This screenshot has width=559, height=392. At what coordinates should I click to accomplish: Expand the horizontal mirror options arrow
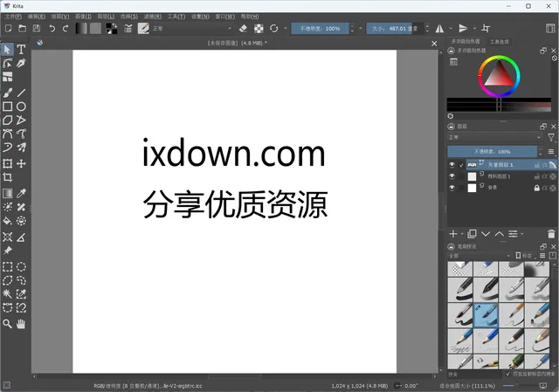451,29
